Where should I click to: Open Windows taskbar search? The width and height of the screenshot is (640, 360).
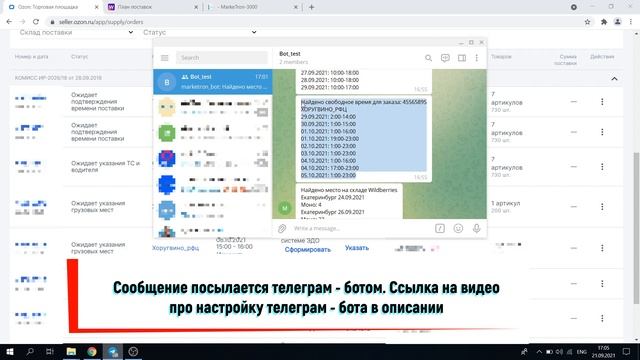pos(30,351)
